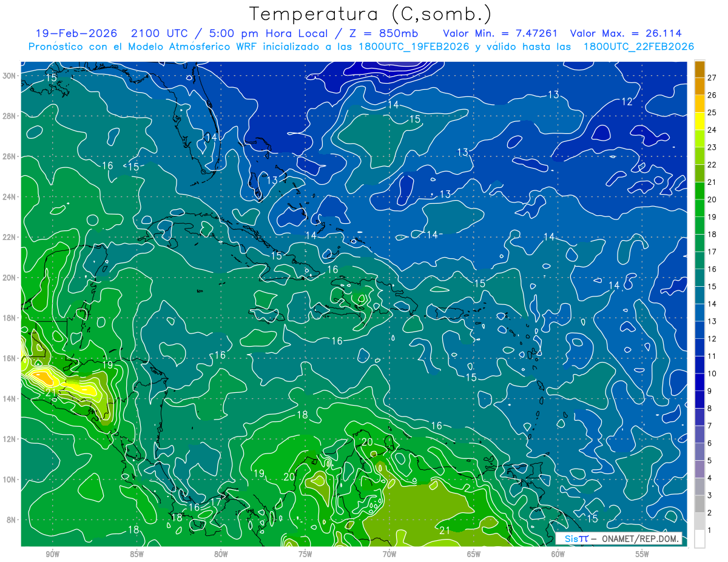The image size is (728, 562).
Task: Click the legend scale value '22'
Action: (712, 164)
